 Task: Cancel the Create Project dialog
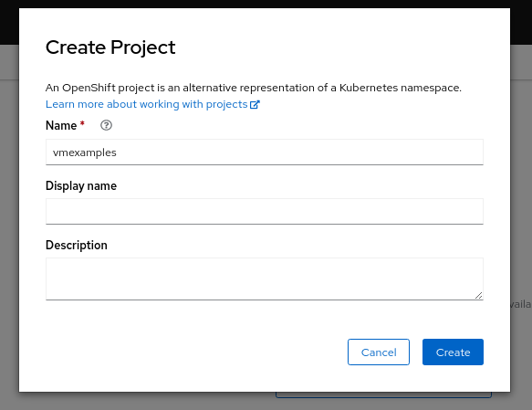379,352
